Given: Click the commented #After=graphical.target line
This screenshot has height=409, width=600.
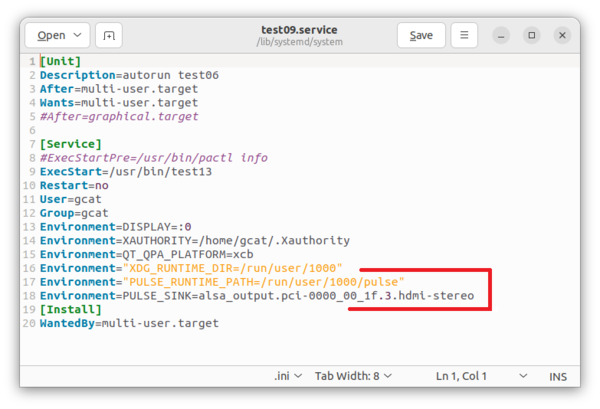Looking at the screenshot, I should tap(119, 115).
